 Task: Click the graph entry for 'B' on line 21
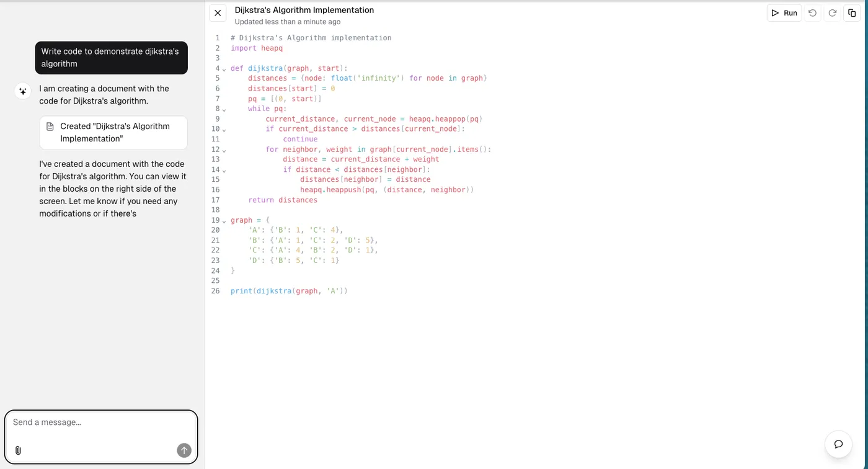[313, 240]
